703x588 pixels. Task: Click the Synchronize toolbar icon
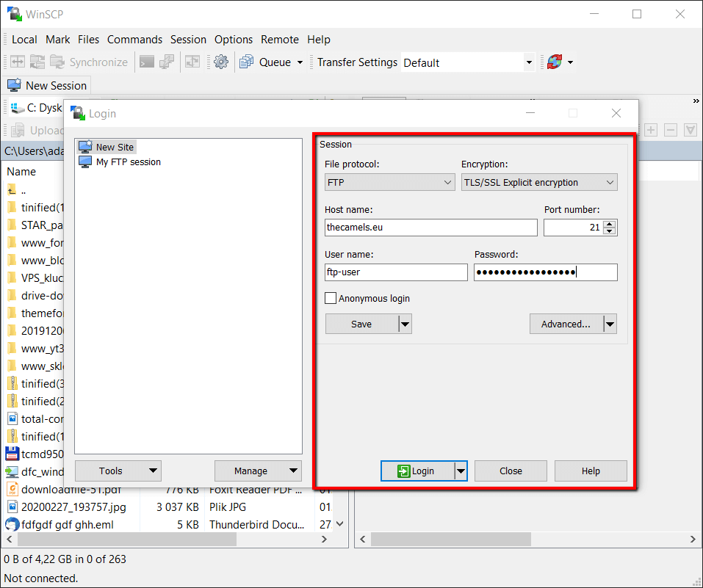pyautogui.click(x=57, y=62)
